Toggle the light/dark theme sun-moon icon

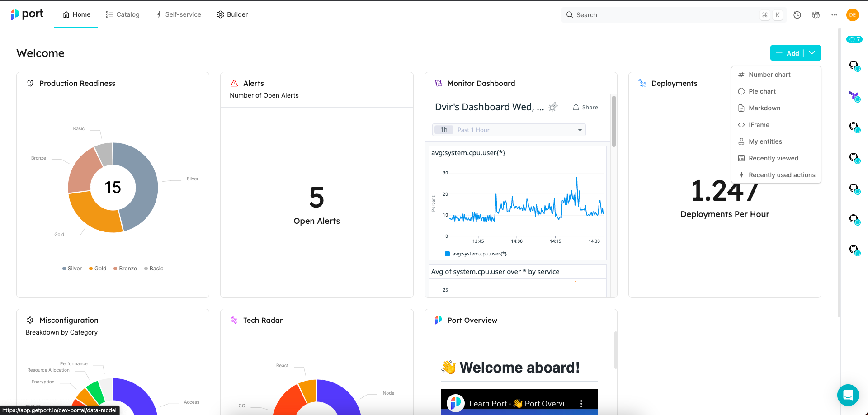(553, 107)
